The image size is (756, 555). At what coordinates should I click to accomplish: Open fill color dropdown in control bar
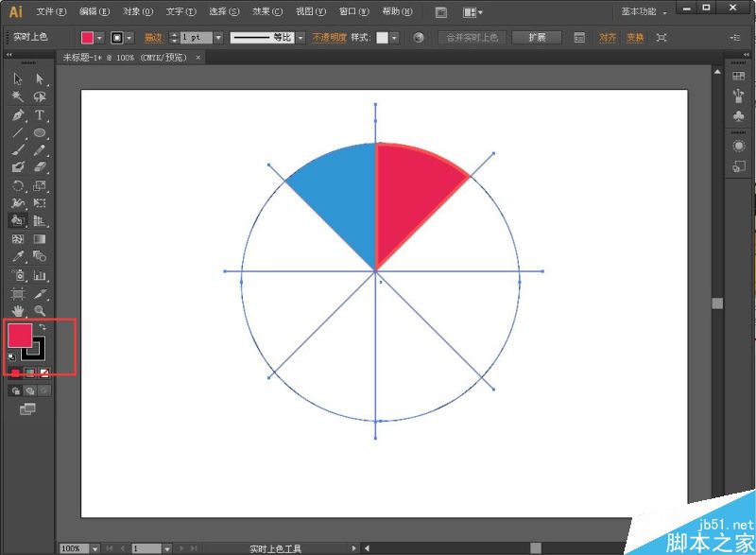pos(100,38)
